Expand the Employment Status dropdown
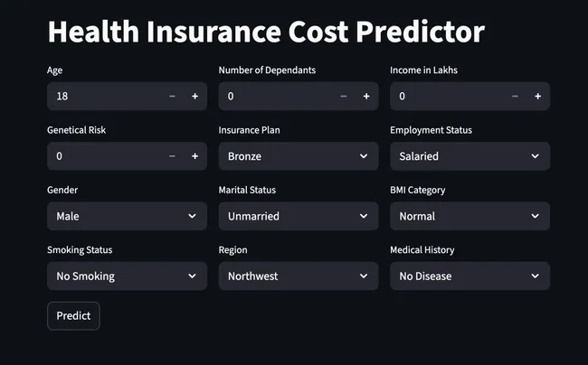The width and height of the screenshot is (588, 365). (469, 156)
